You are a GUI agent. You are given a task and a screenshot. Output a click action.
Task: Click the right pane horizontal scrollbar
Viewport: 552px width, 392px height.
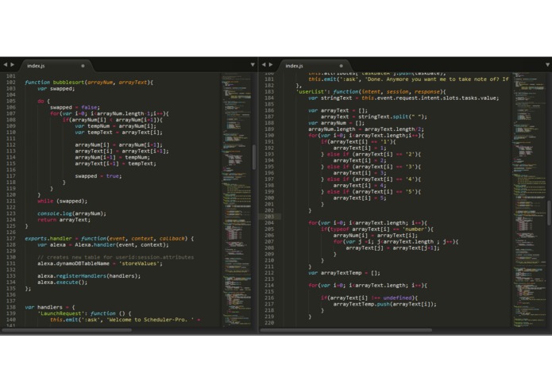click(x=346, y=330)
